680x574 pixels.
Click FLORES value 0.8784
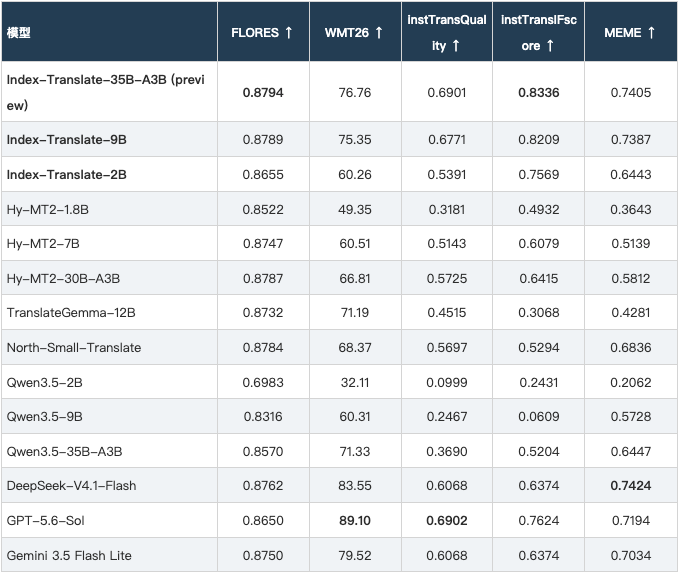pos(263,348)
